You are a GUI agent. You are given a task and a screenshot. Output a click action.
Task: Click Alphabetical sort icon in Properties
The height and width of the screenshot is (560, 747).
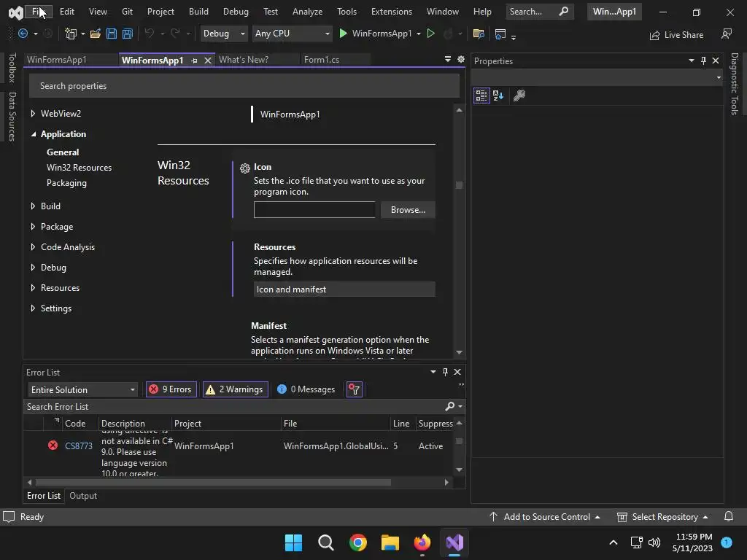[498, 96]
